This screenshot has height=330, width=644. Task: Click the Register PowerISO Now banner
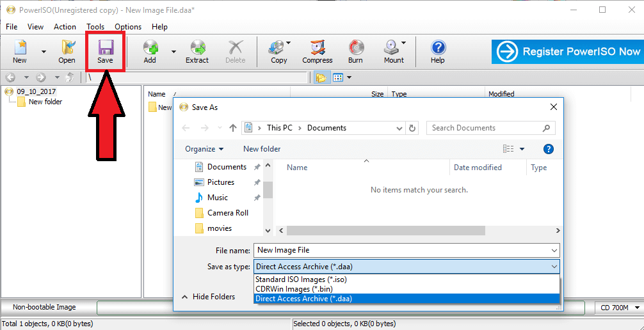[x=568, y=52]
